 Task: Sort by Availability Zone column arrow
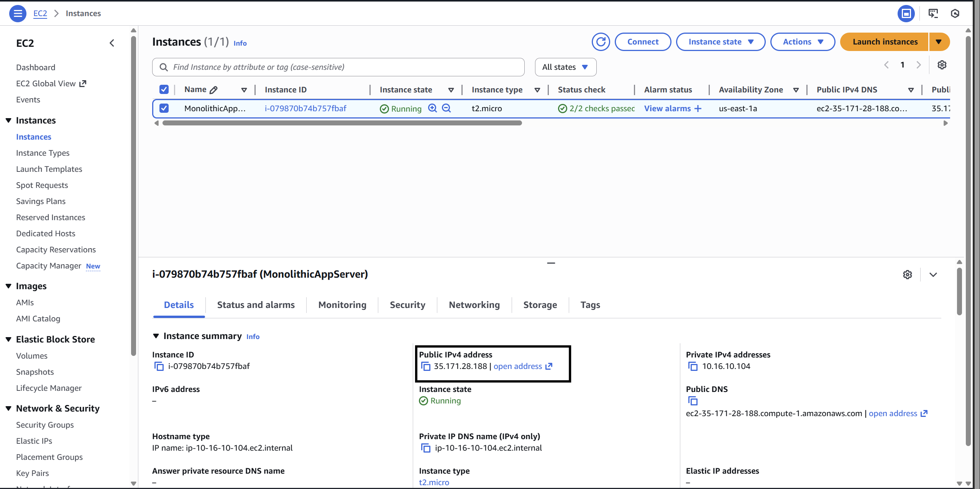tap(796, 90)
